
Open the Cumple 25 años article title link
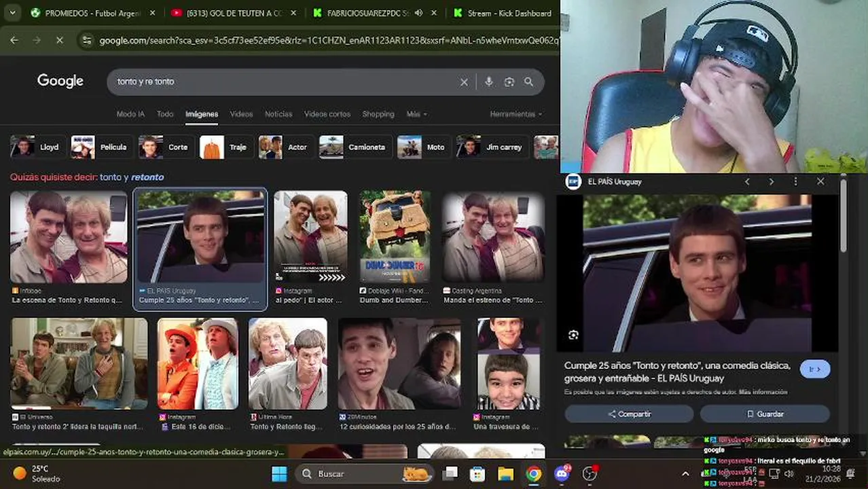677,372
